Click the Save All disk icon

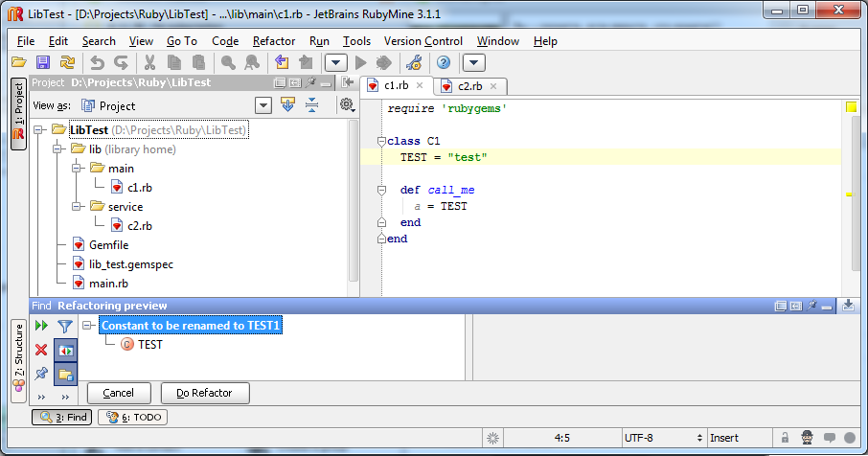[43, 62]
